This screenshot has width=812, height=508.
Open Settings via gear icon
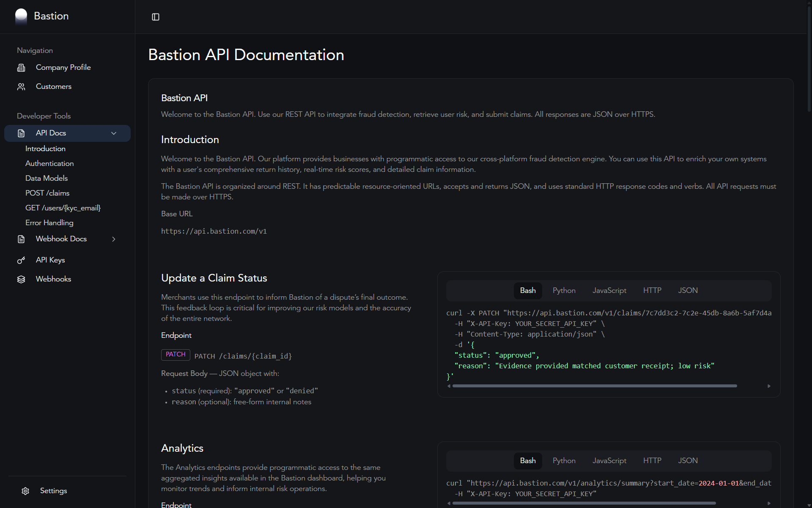click(25, 491)
